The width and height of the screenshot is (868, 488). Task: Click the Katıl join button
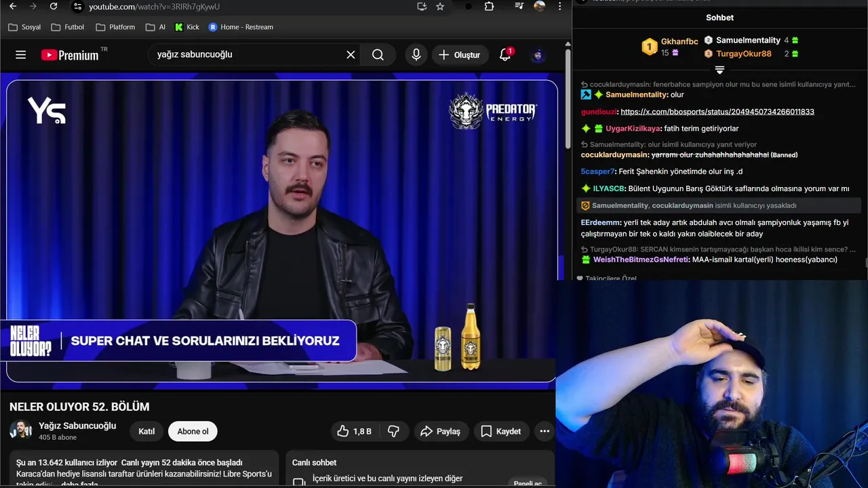146,431
